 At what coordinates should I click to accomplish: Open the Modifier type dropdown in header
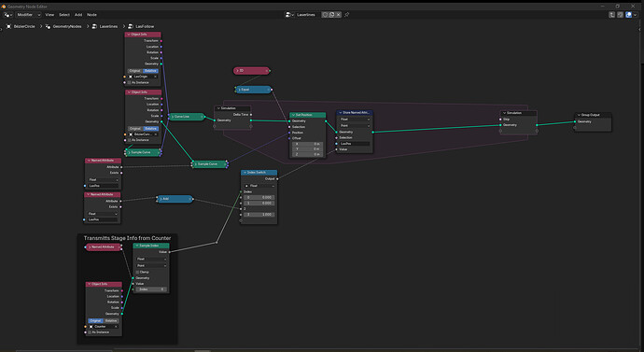(x=28, y=15)
